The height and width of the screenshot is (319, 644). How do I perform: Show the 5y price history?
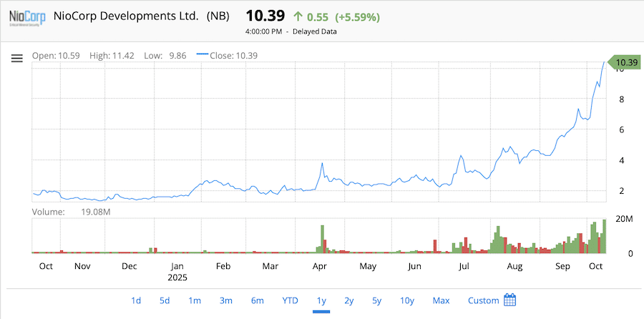click(x=376, y=300)
